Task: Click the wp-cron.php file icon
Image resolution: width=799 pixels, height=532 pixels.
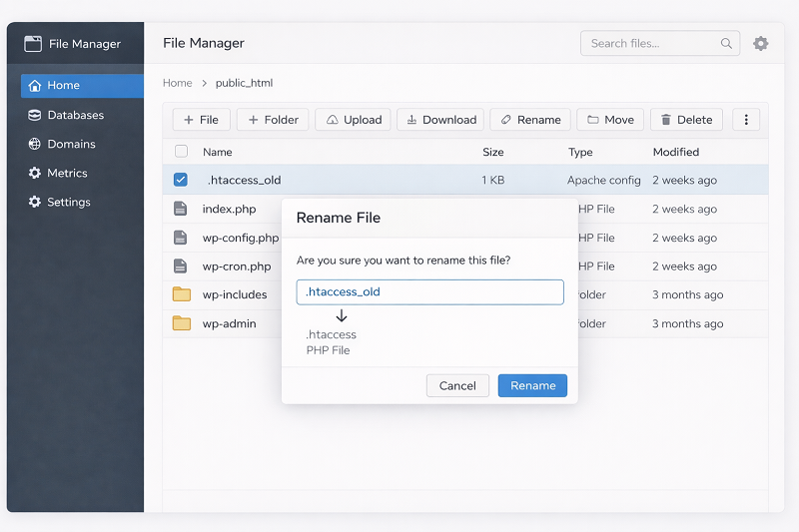Action: click(181, 266)
